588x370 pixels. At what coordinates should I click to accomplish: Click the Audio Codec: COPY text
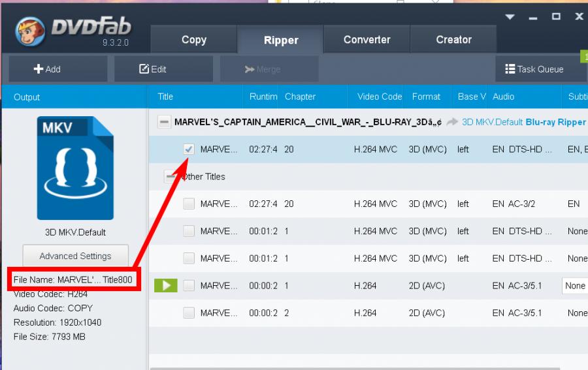[x=53, y=308]
